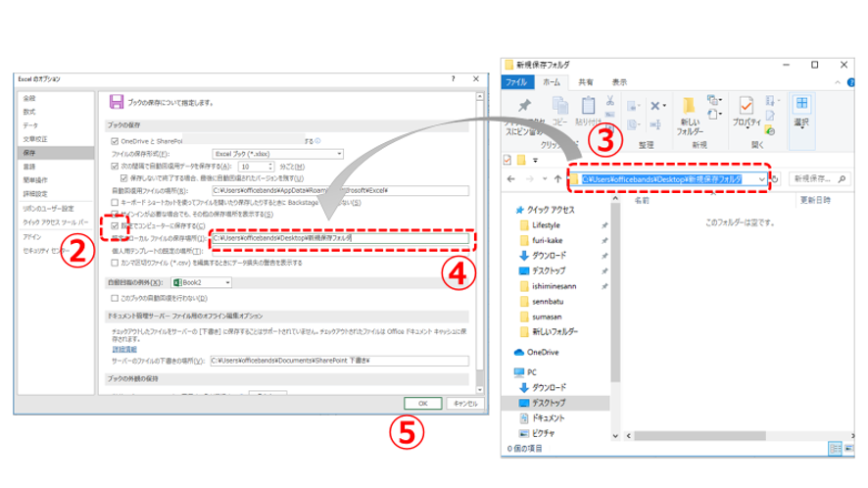Viewport: 868px width, 488px height.
Task: Click the Copy icon in Explorer ribbon
Action: (560, 105)
